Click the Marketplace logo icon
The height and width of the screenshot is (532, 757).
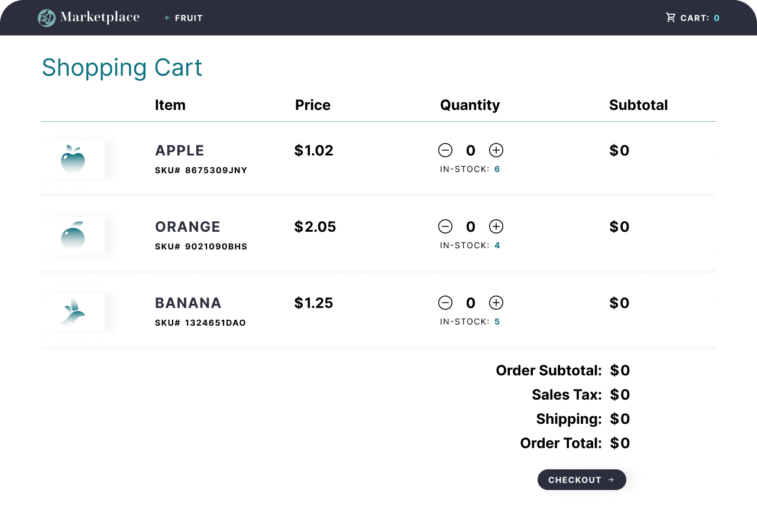pyautogui.click(x=47, y=18)
